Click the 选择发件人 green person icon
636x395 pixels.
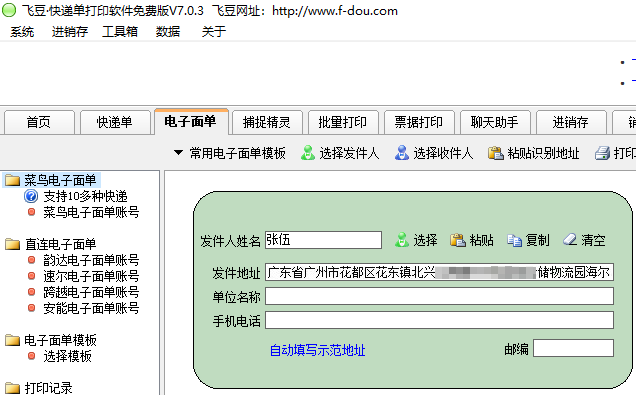point(308,153)
